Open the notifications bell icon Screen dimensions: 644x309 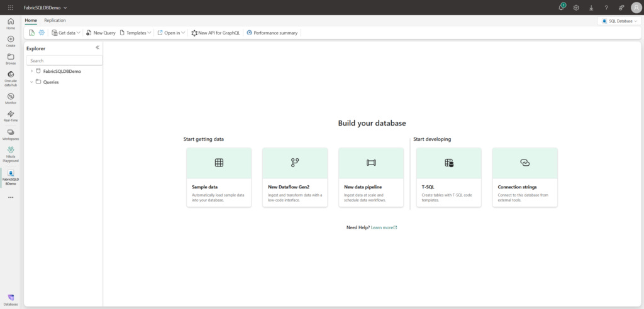(562, 8)
